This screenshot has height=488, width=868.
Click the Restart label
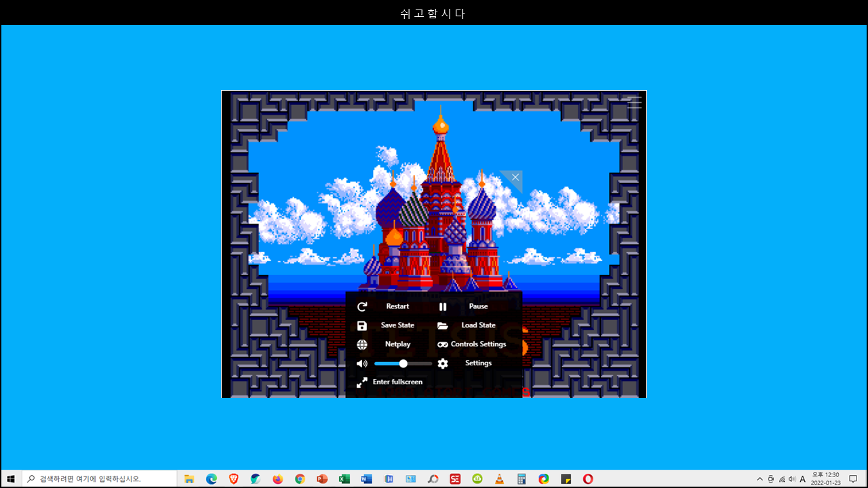click(397, 306)
